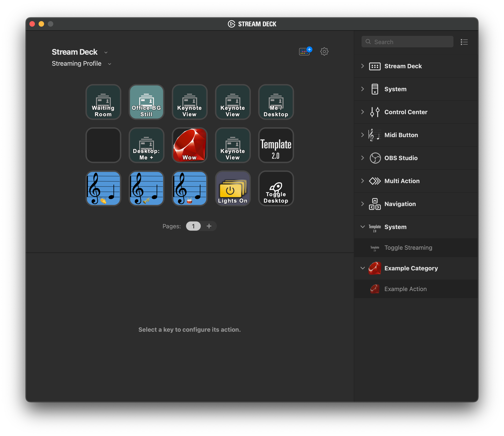The width and height of the screenshot is (504, 436).
Task: Select the midi key with trumpet emoji
Action: tap(146, 188)
